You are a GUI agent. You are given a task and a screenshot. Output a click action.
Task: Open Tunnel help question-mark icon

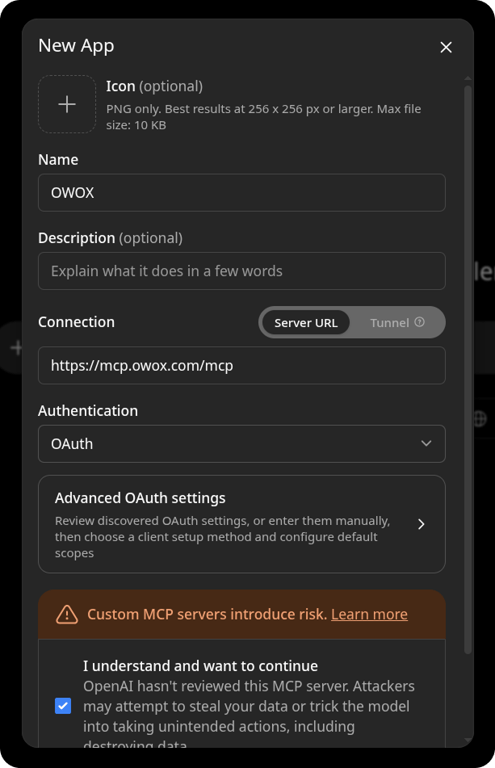click(x=420, y=322)
